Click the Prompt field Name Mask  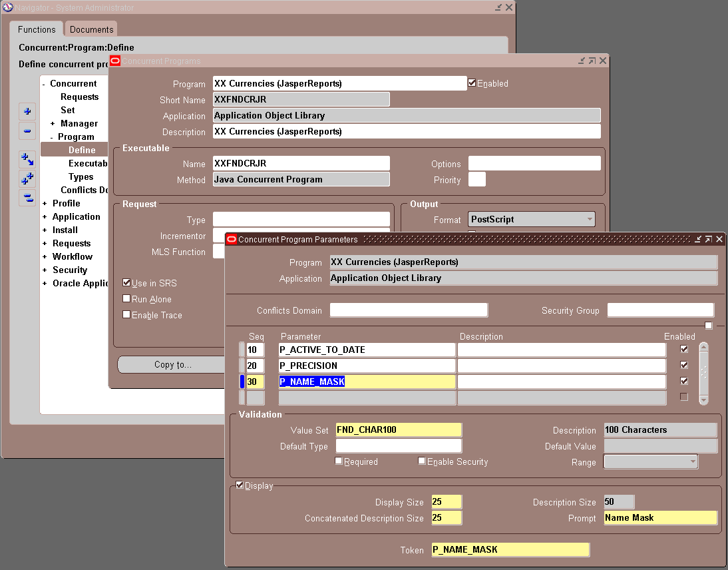pos(660,518)
